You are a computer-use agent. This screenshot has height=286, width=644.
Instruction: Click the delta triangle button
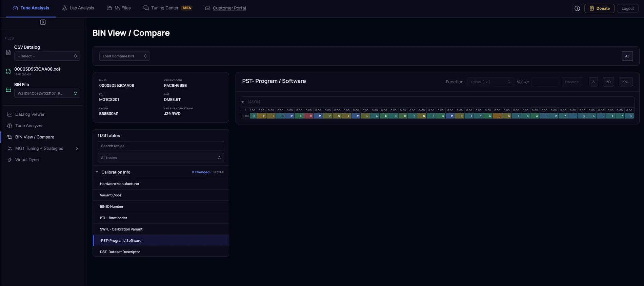[x=593, y=82]
